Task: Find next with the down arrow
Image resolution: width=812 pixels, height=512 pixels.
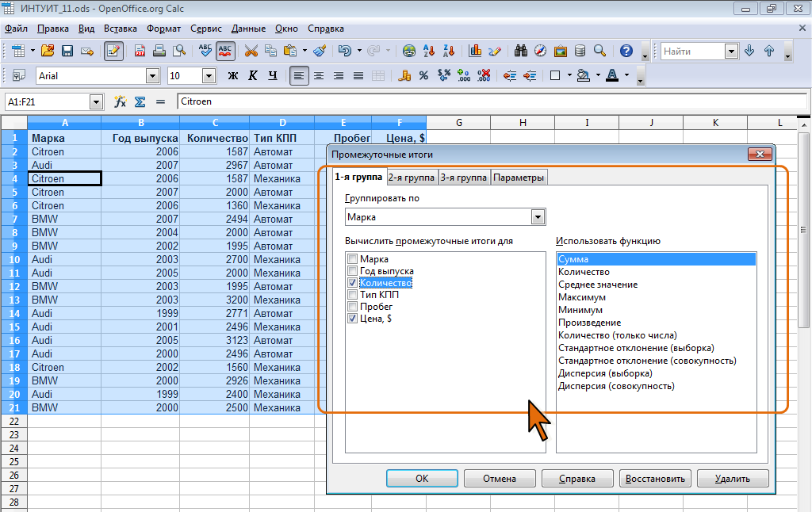Action: tap(749, 51)
